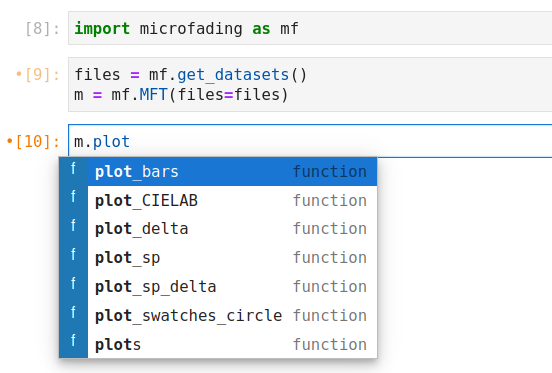Click function icon beside plot_swatches_circle

(x=73, y=312)
